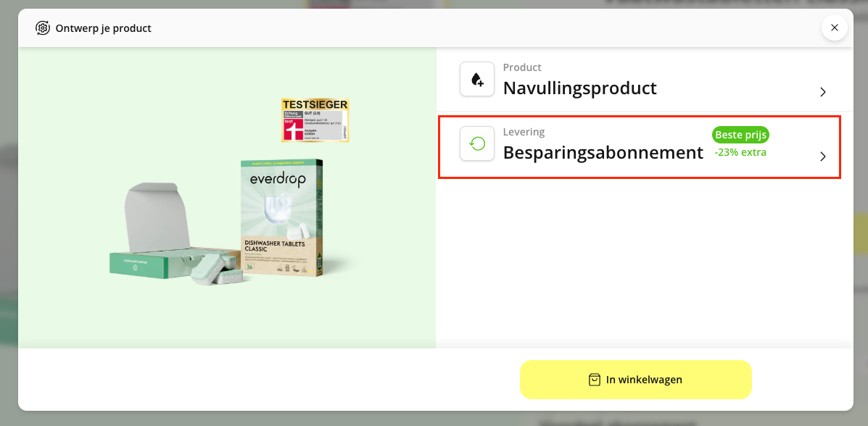Viewport: 868px width, 426px height.
Task: Click the -23% extra discount text
Action: click(740, 152)
